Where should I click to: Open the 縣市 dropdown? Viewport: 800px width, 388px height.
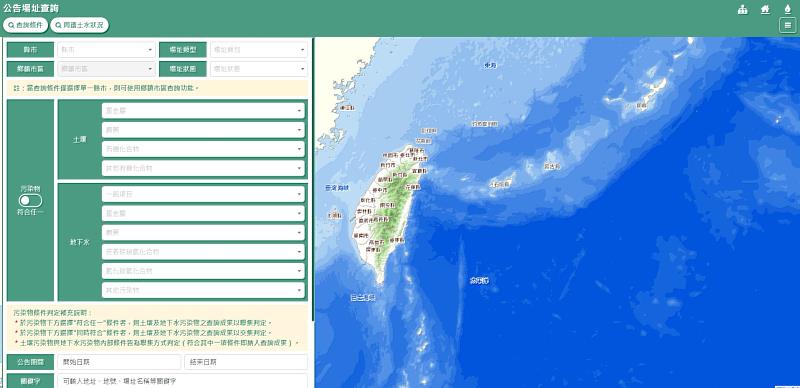click(106, 50)
